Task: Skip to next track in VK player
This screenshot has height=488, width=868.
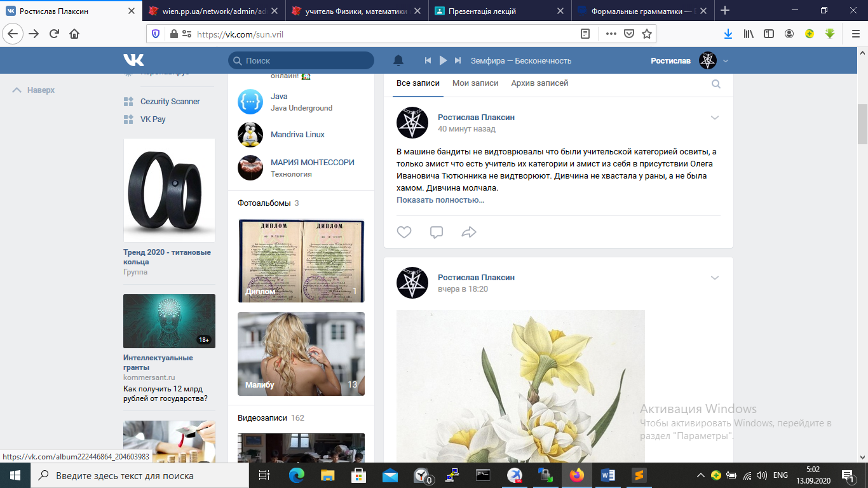Action: coord(458,60)
